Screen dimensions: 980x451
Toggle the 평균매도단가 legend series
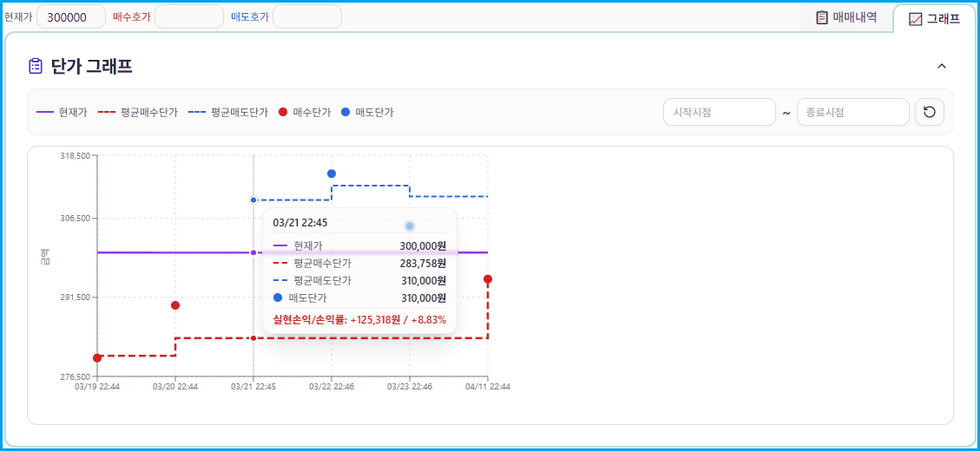229,112
